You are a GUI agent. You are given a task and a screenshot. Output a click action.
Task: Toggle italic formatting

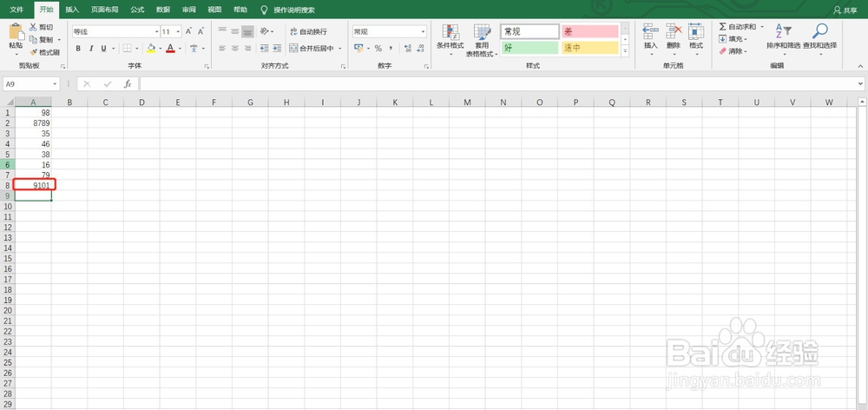[91, 49]
